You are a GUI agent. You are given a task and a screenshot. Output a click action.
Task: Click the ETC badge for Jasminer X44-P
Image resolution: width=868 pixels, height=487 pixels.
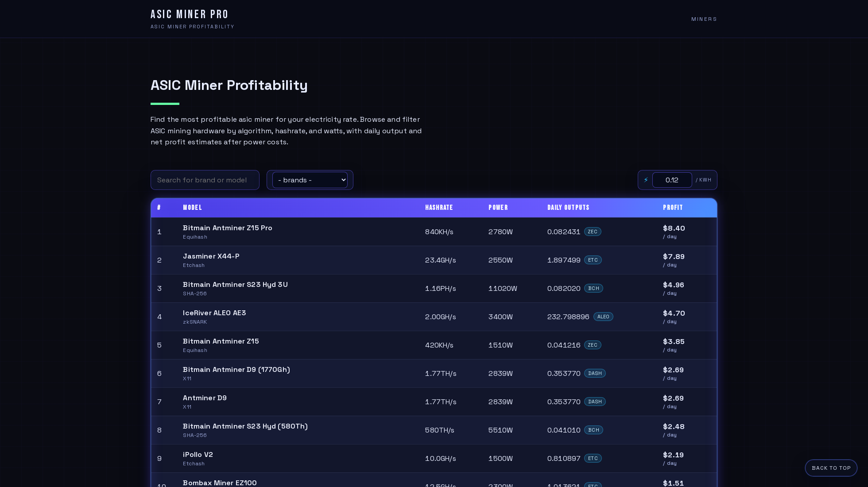point(593,260)
